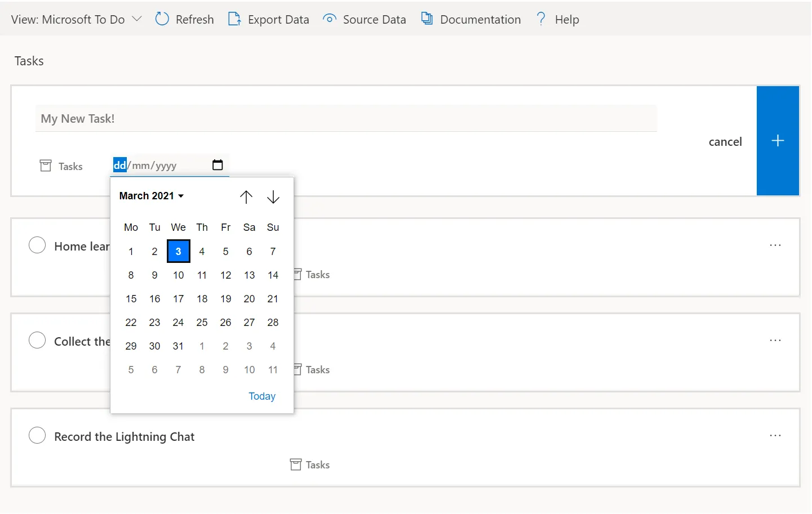
Task: Click the Documentation pages icon
Action: 427,19
